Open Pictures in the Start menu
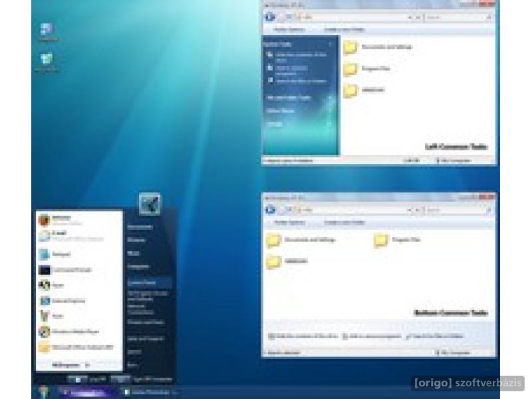Image resolution: width=532 pixels, height=399 pixels. pos(136,240)
